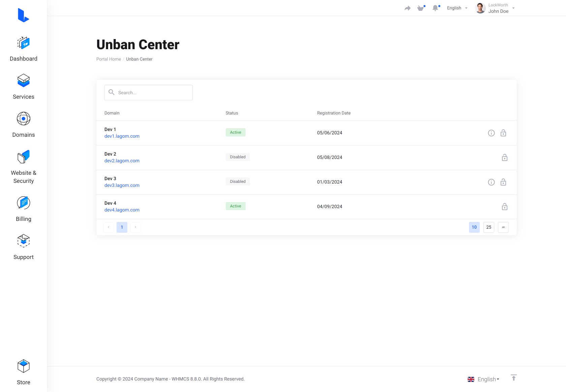Click the date 05/06/2024

point(329,133)
